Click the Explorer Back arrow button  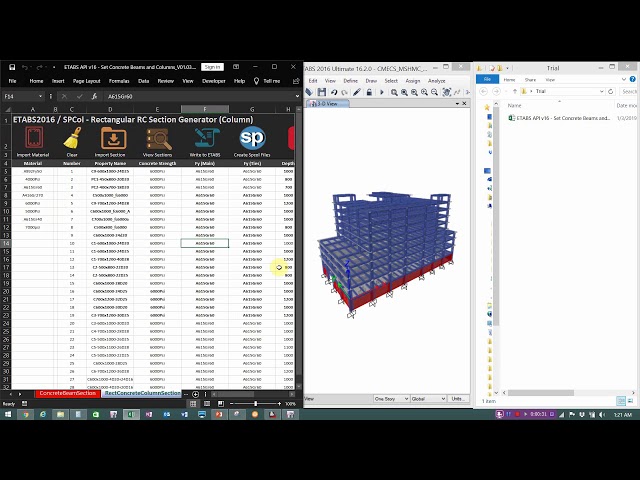click(484, 91)
